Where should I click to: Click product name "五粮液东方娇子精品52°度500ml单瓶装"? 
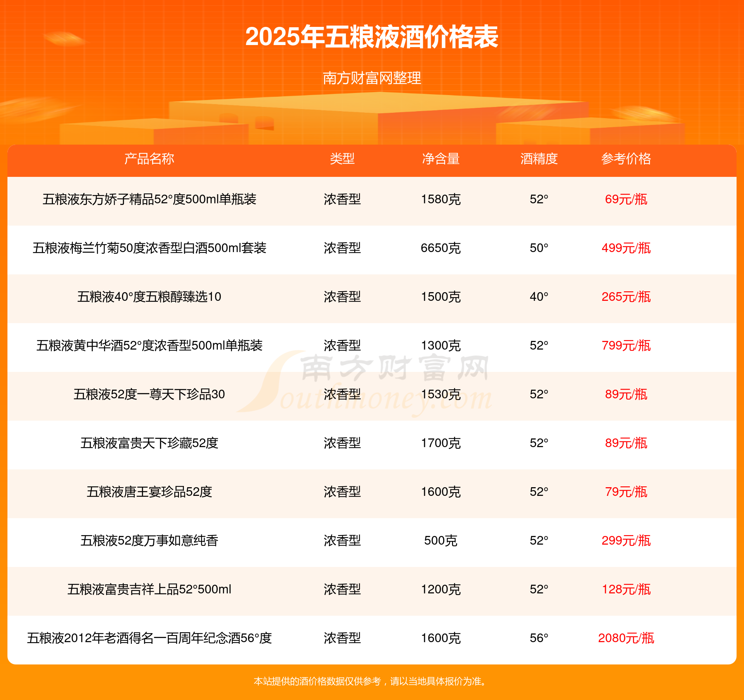point(149,200)
